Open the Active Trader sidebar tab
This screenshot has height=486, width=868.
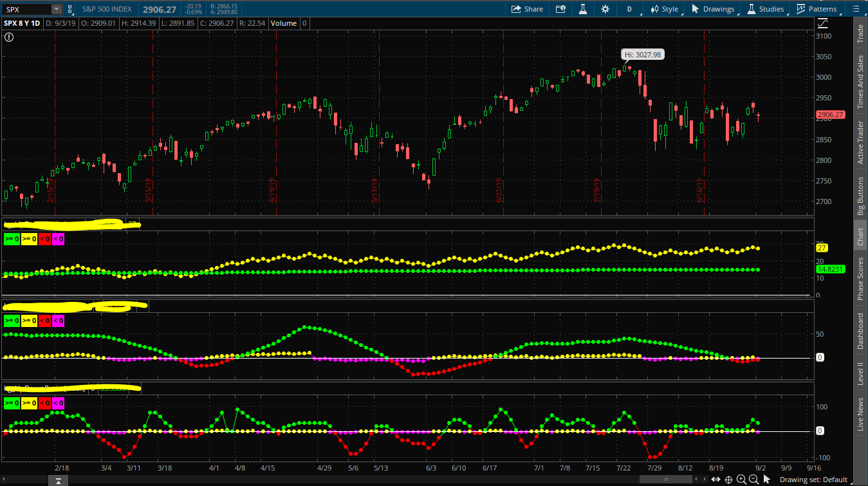click(x=860, y=142)
